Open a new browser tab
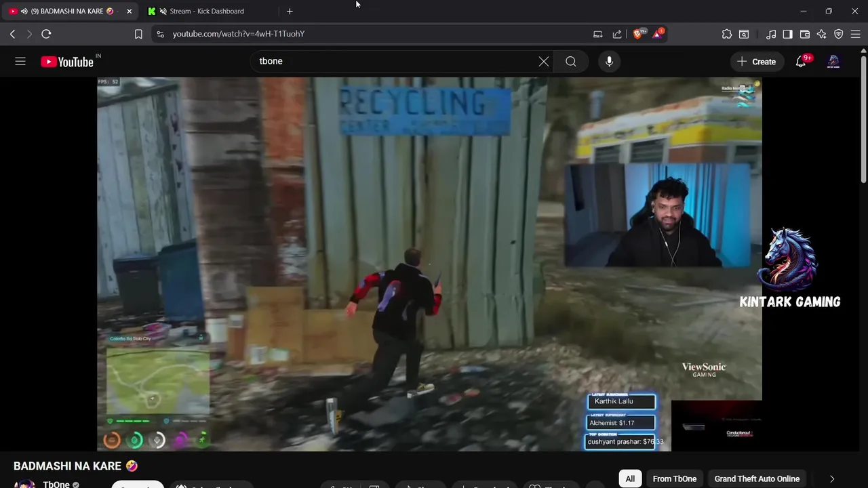Viewport: 868px width, 488px height. [x=290, y=11]
